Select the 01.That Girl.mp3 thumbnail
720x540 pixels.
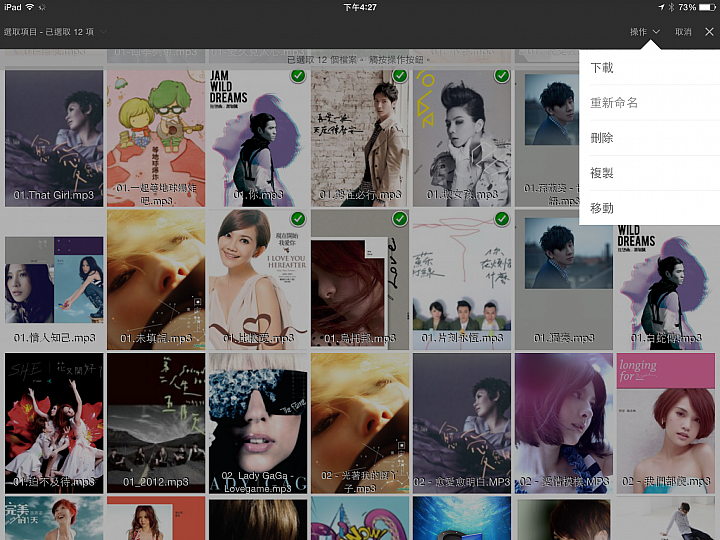54,138
